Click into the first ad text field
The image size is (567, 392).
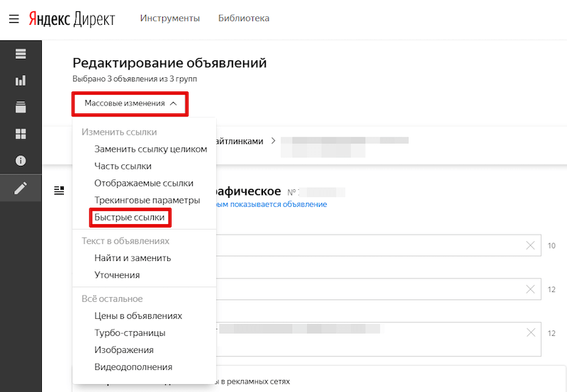click(x=369, y=245)
